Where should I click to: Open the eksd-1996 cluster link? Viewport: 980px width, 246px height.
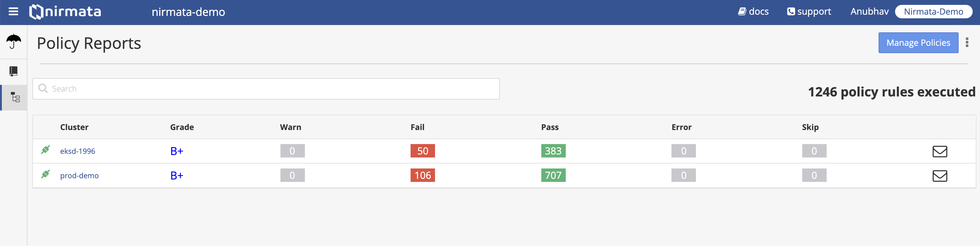click(x=78, y=151)
